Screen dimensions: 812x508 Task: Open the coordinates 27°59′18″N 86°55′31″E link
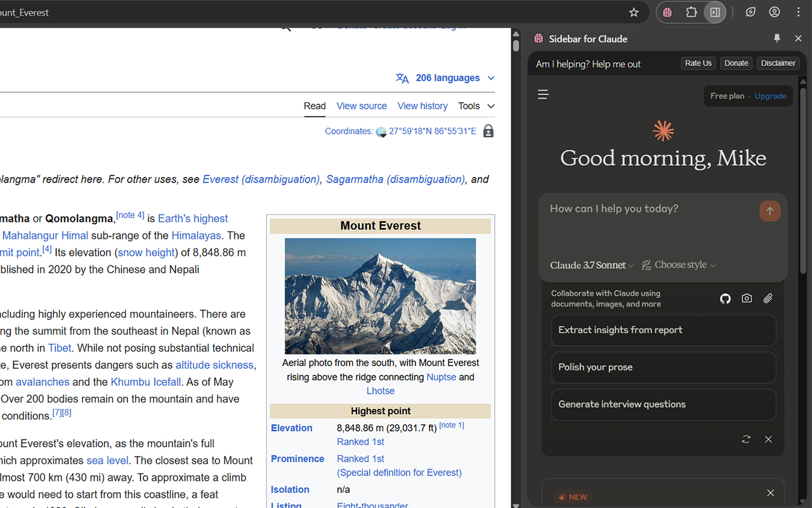(x=433, y=131)
